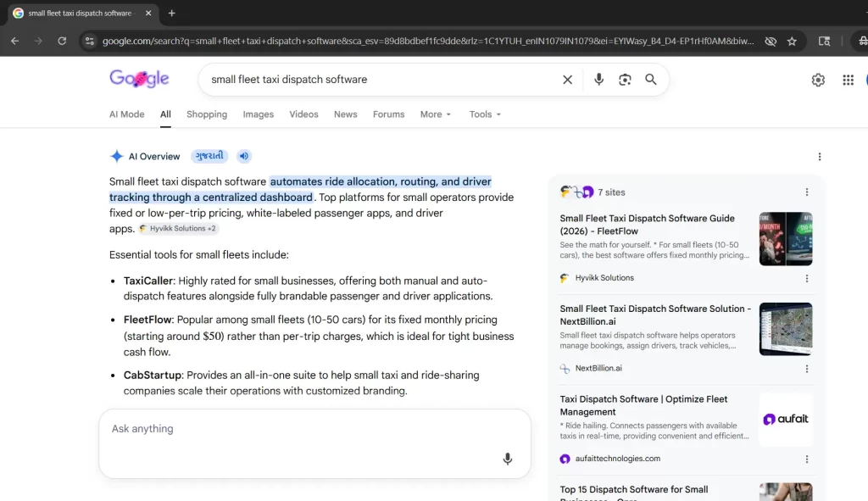Switch the AI Overview to Gujarati
Screen dimensions: 868x501
click(210, 156)
